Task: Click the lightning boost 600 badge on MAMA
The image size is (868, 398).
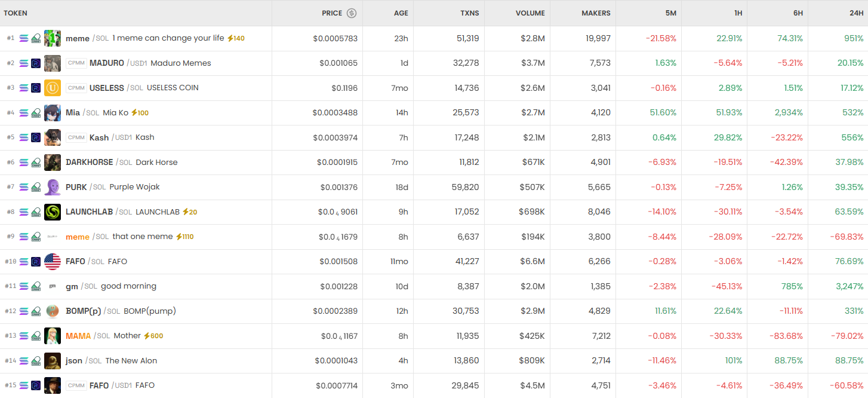Action: pos(153,336)
